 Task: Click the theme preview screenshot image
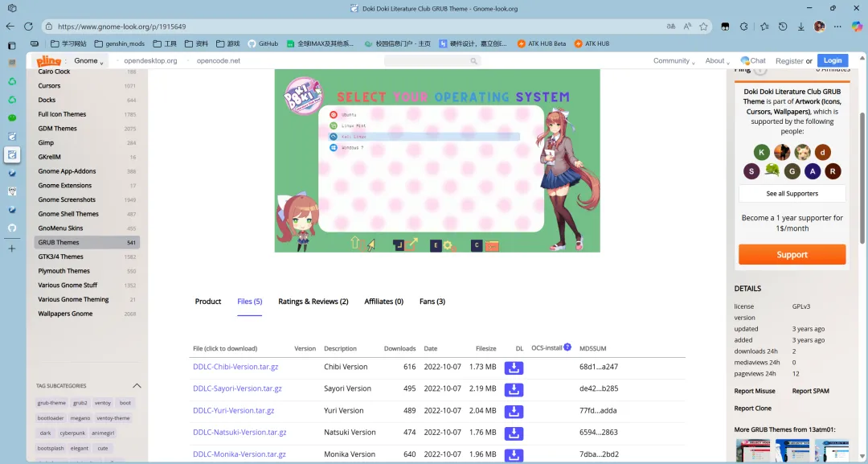click(x=437, y=161)
